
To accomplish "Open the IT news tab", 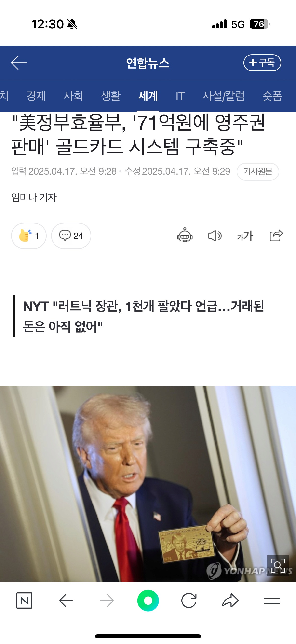I will coord(180,96).
